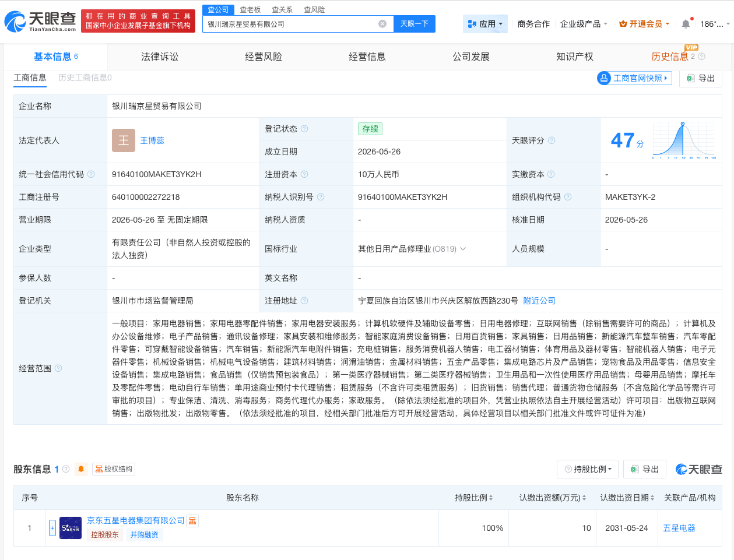Open the 企业级产品 dropdown

pyautogui.click(x=584, y=24)
